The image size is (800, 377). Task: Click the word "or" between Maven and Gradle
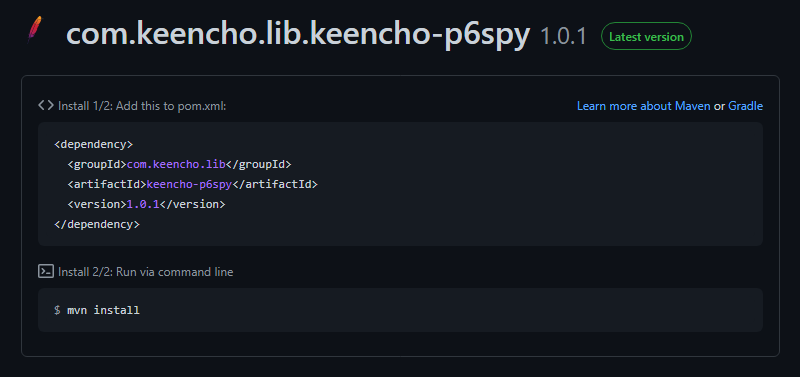pyautogui.click(x=719, y=106)
